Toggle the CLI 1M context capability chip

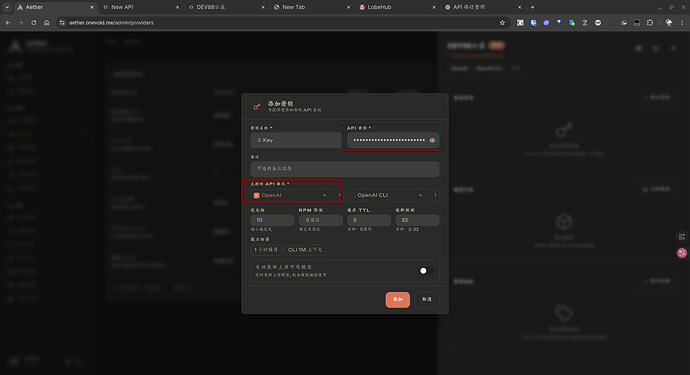pos(305,250)
